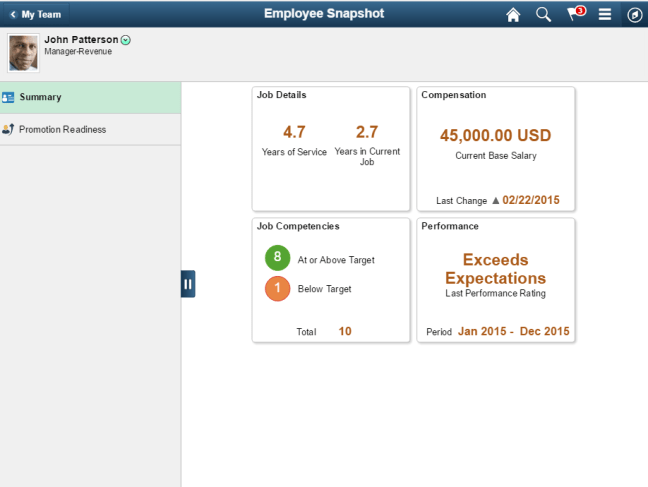Image resolution: width=648 pixels, height=487 pixels.
Task: Open John Patterson related actions dropdown
Action: click(x=125, y=40)
